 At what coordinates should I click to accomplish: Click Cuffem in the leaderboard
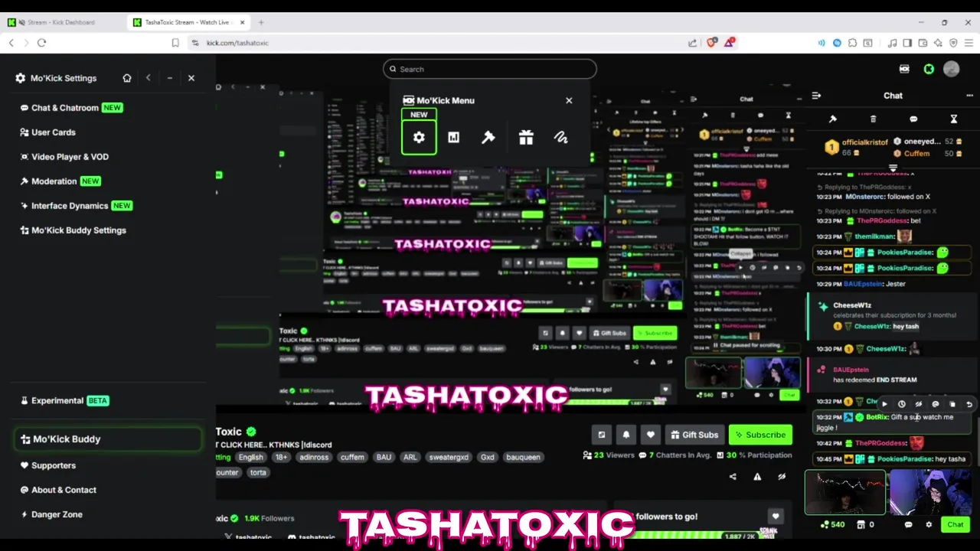tap(916, 153)
